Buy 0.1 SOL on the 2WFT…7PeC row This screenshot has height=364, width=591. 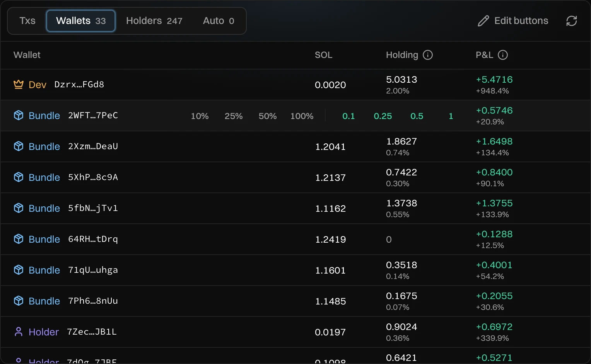[x=348, y=116]
